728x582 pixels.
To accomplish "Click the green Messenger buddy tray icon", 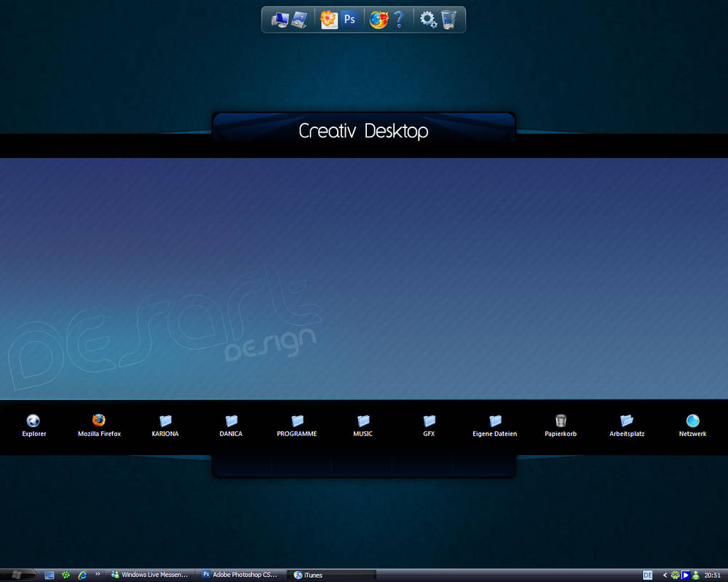I will click(x=695, y=575).
